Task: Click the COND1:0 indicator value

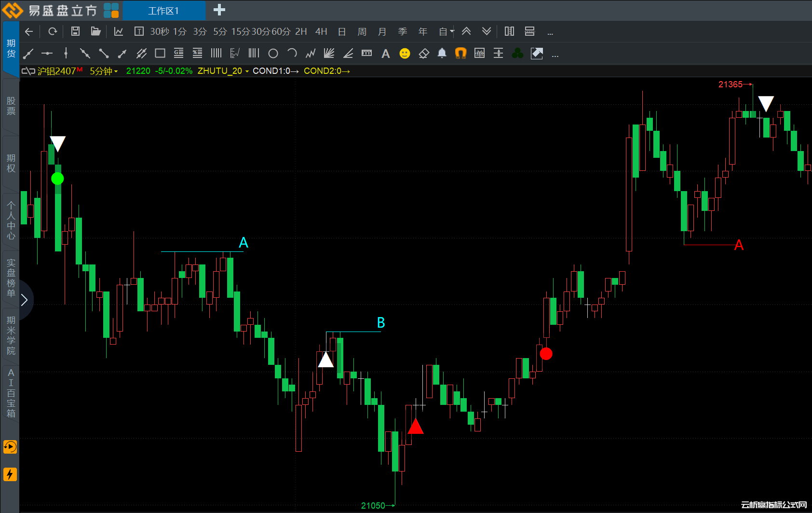Action: click(x=275, y=71)
